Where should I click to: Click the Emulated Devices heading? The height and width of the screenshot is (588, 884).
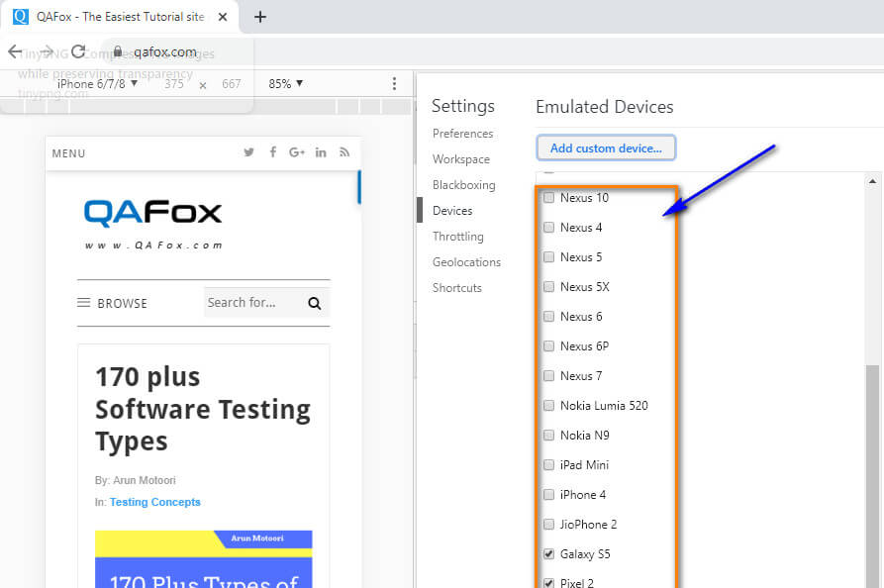point(605,107)
